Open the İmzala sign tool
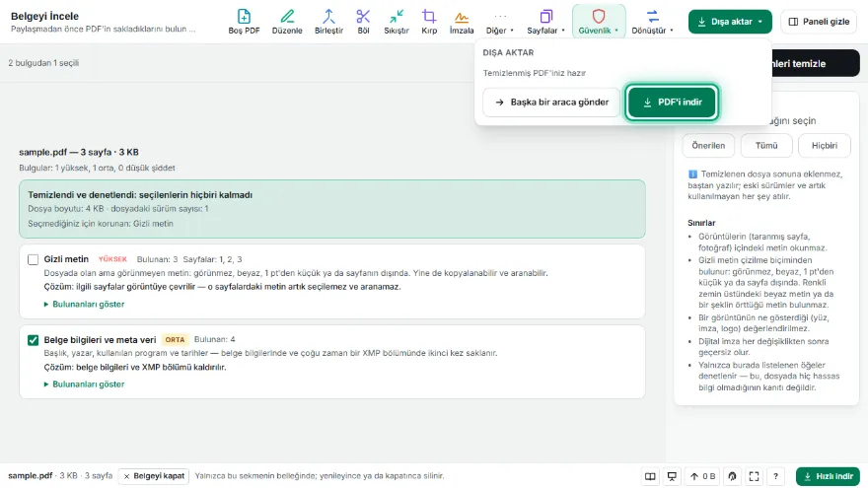The width and height of the screenshot is (868, 488). pos(462,22)
